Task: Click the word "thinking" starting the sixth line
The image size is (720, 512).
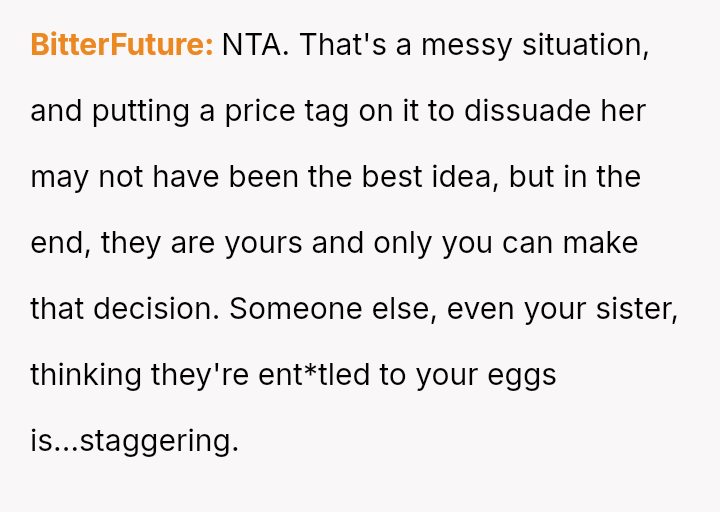Action: (86, 375)
